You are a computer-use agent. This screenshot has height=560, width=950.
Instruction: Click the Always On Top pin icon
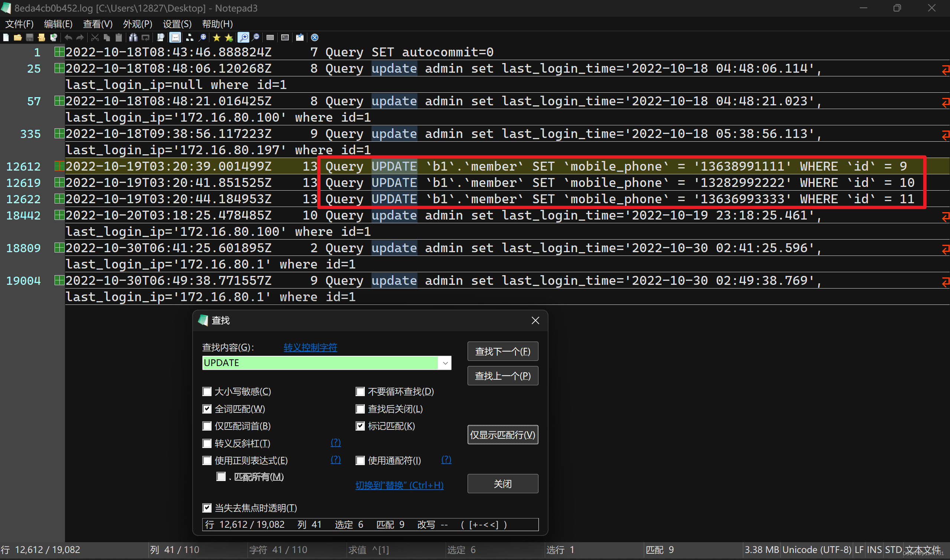(x=300, y=37)
